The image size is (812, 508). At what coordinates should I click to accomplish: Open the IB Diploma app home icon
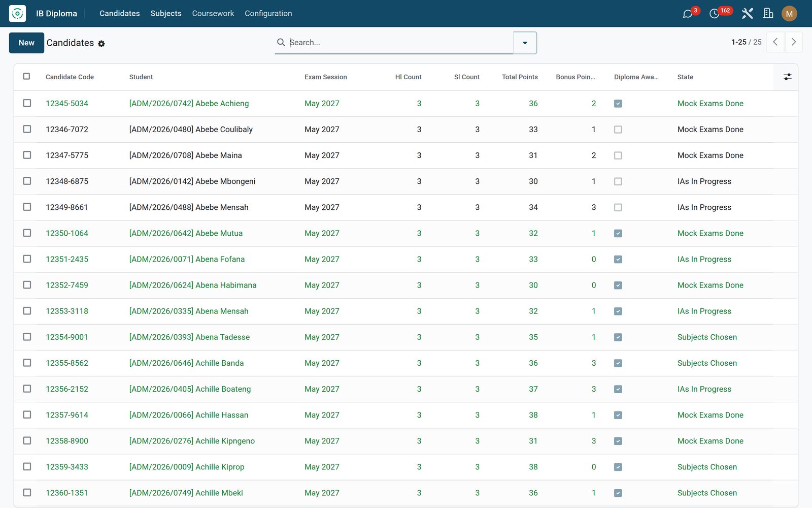[17, 13]
